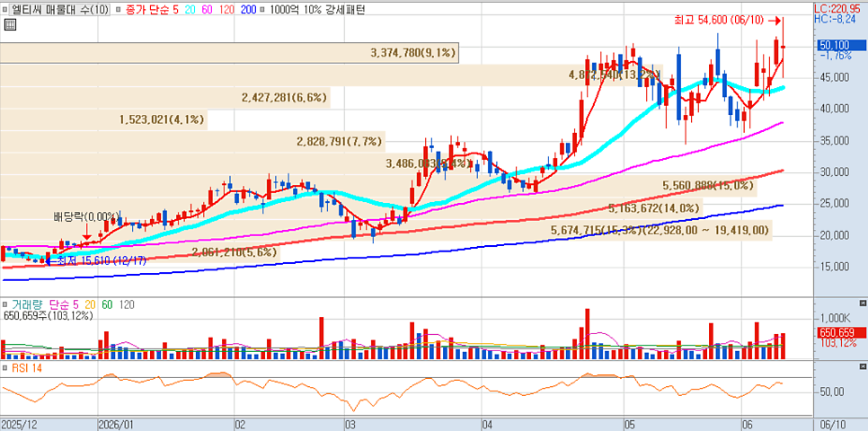Click the square marker before 1000억 10% 강세패턴

(x=261, y=9)
